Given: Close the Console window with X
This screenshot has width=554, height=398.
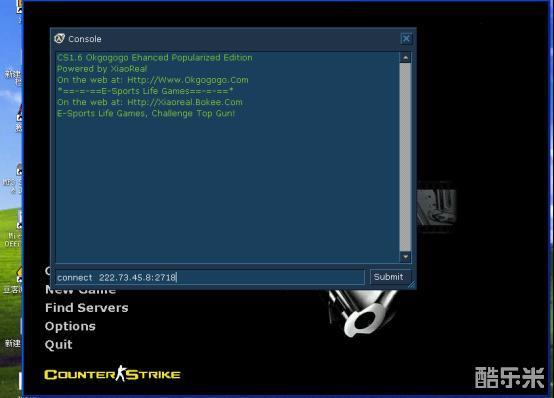Looking at the screenshot, I should click(x=406, y=39).
